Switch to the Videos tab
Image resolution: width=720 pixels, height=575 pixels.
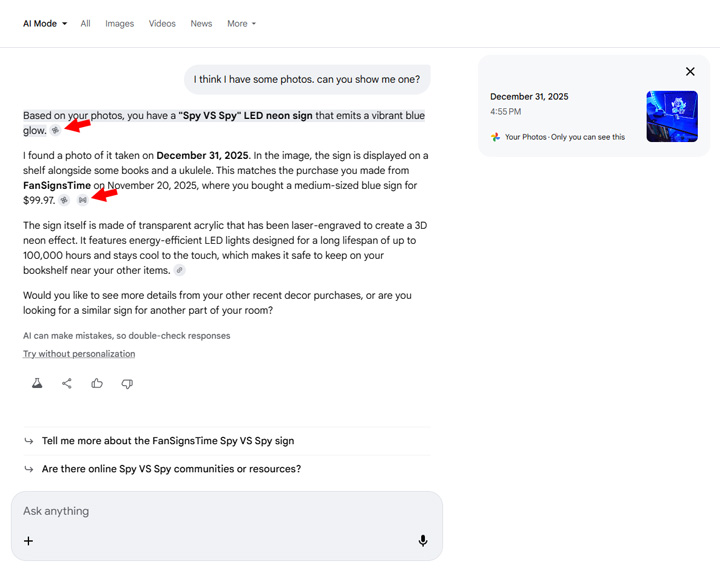[162, 23]
